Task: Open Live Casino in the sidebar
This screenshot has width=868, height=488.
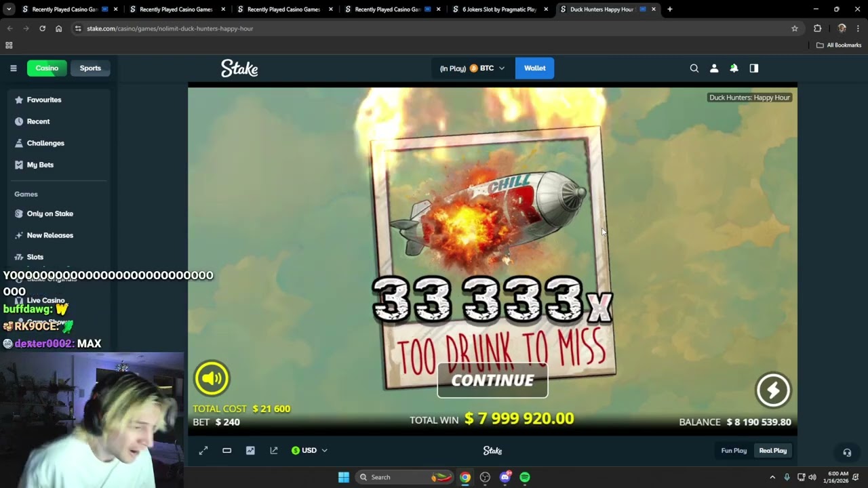Action: [x=45, y=300]
